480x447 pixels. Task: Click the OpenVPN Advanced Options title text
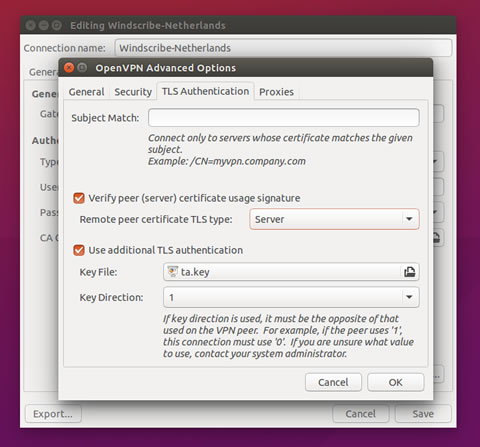coord(166,68)
